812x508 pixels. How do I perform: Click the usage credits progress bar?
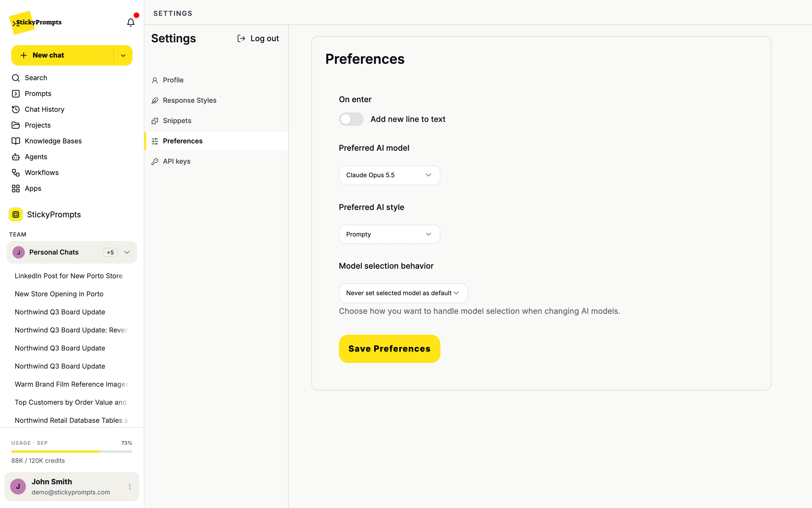[x=72, y=452]
